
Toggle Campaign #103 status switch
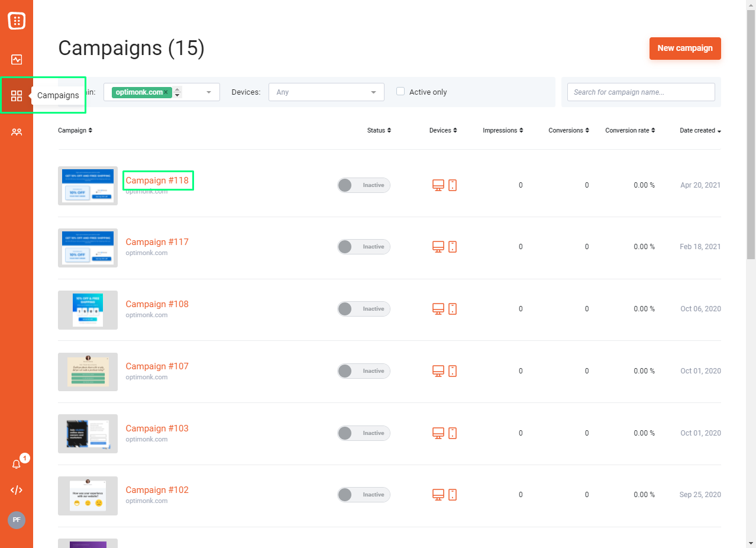point(364,433)
